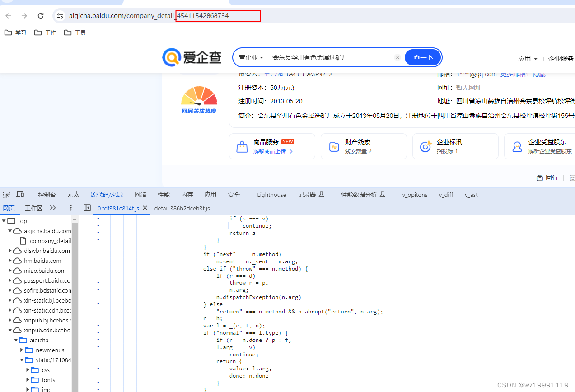Toggle the navigator sidebar icon

pyautogui.click(x=87, y=208)
